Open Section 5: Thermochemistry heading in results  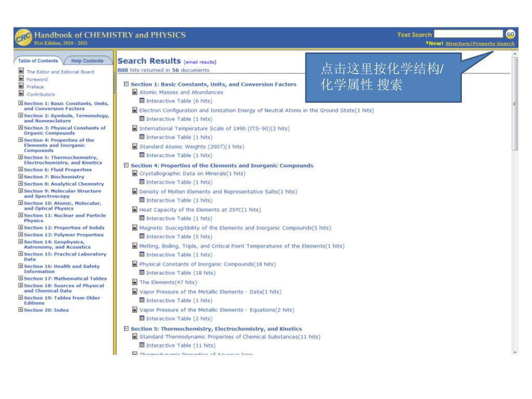click(x=216, y=329)
